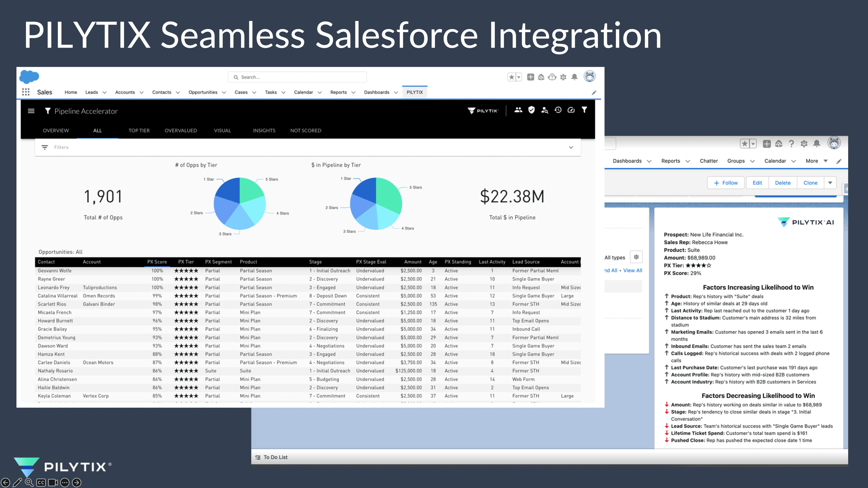
Task: Open actions dropdown next to Clone
Action: tap(830, 183)
